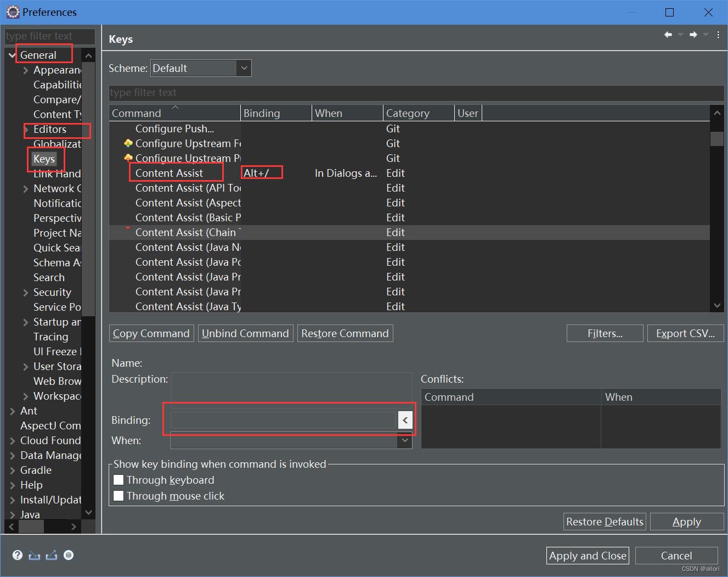Navigate back using the left arrow icon

[668, 34]
